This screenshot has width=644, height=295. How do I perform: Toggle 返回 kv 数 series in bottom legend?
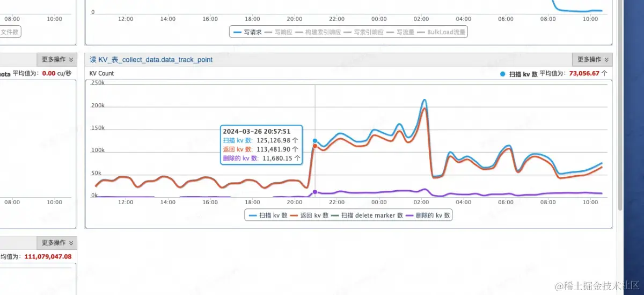pos(309,215)
